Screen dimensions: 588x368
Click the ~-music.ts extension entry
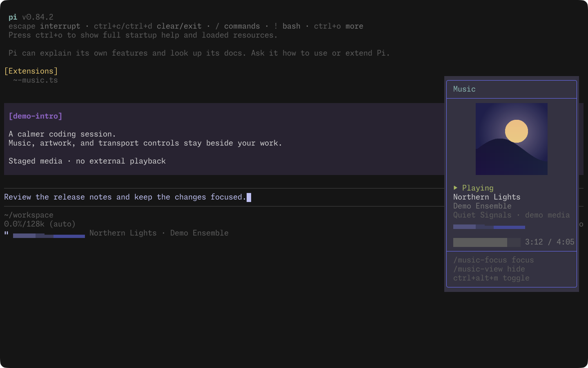(x=36, y=80)
